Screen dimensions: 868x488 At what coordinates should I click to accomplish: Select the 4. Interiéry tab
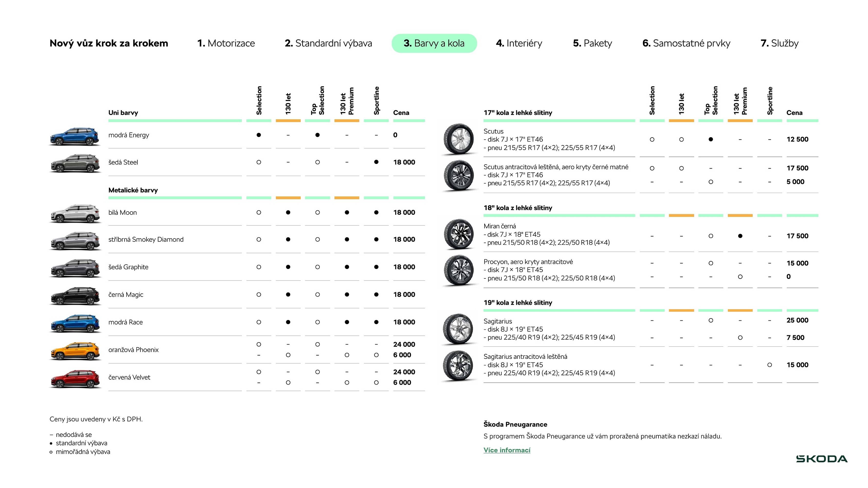coord(519,43)
